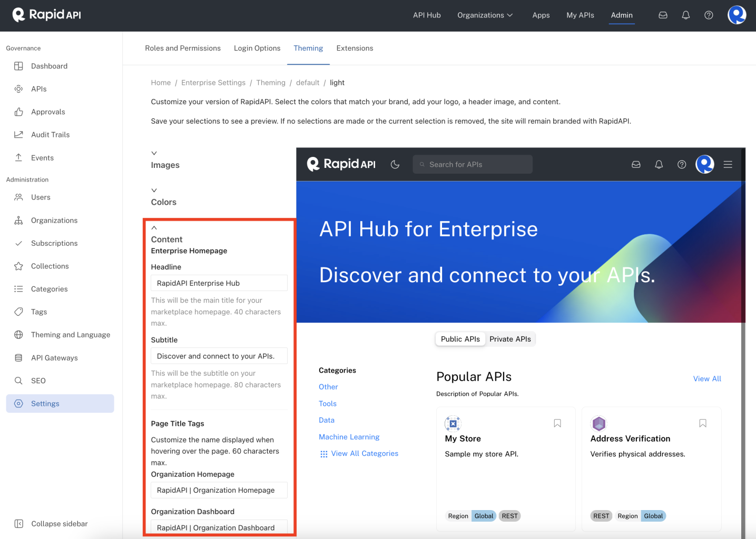This screenshot has height=539, width=756.
Task: Select the Theming tab
Action: [x=308, y=48]
